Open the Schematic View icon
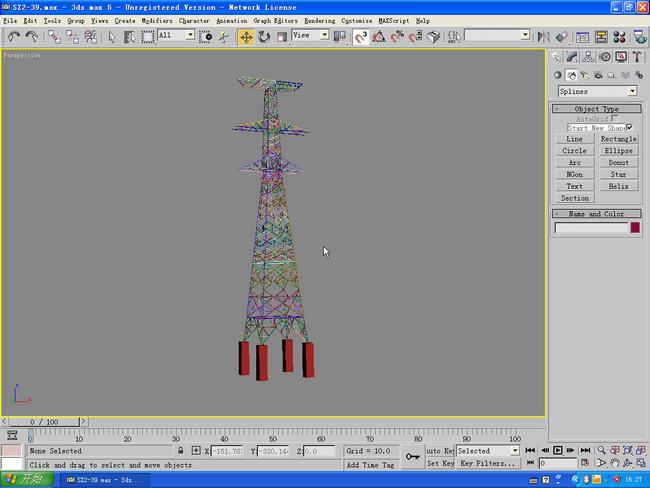Viewport: 650px width, 488px height. 601,37
